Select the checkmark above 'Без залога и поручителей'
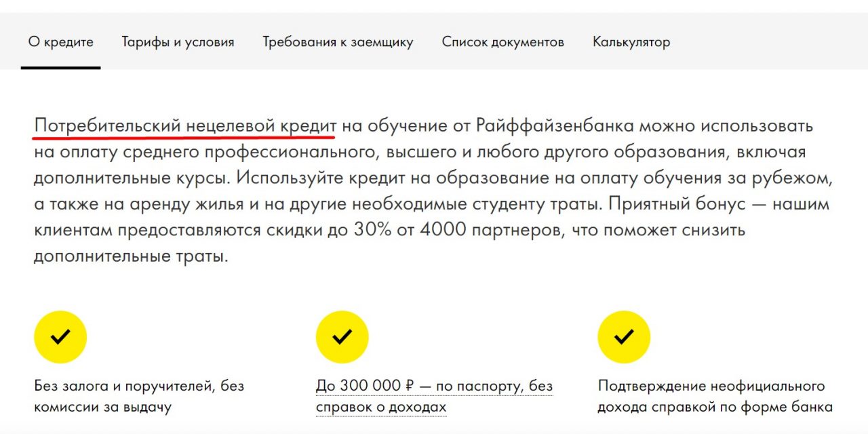 60,336
